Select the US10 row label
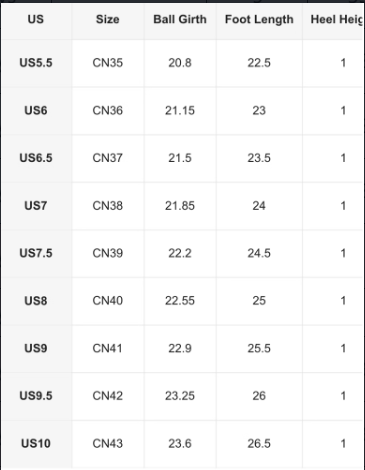 (x=36, y=444)
